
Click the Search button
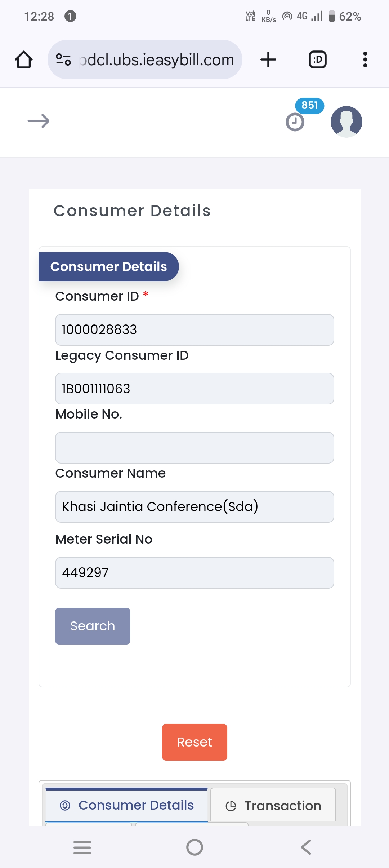[x=93, y=626]
